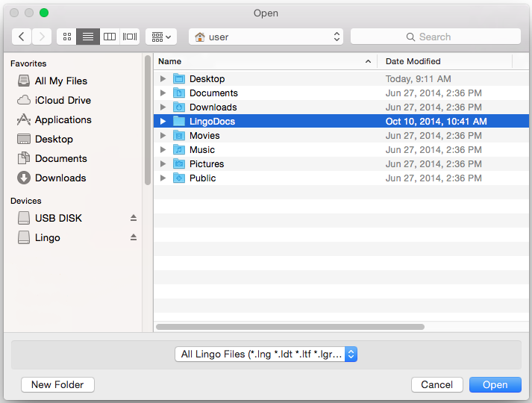Screen dimensions: 532x403
Task: Open Applications from Favorites sidebar
Action: [63, 119]
